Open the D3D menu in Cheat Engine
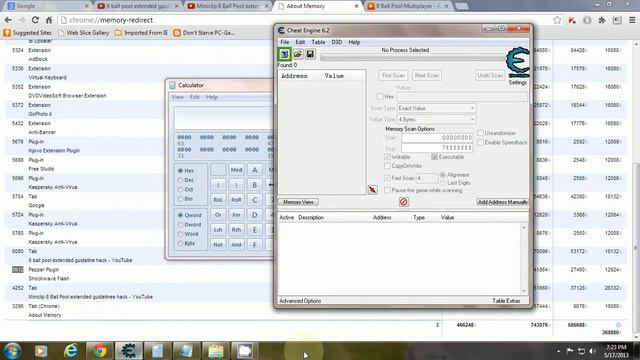 337,42
